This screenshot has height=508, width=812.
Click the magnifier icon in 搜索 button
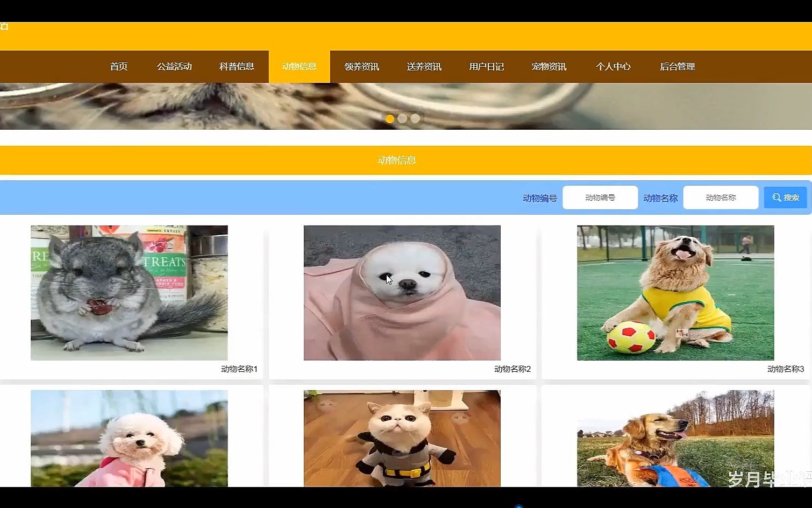pyautogui.click(x=777, y=197)
